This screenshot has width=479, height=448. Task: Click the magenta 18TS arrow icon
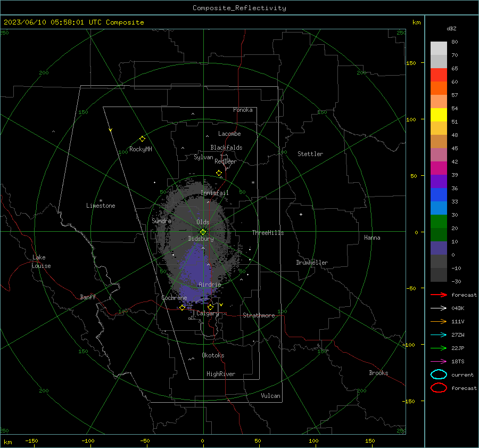click(x=439, y=362)
